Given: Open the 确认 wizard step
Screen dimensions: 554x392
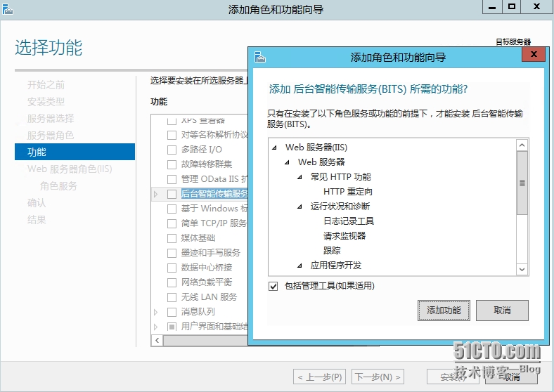Looking at the screenshot, I should [37, 203].
